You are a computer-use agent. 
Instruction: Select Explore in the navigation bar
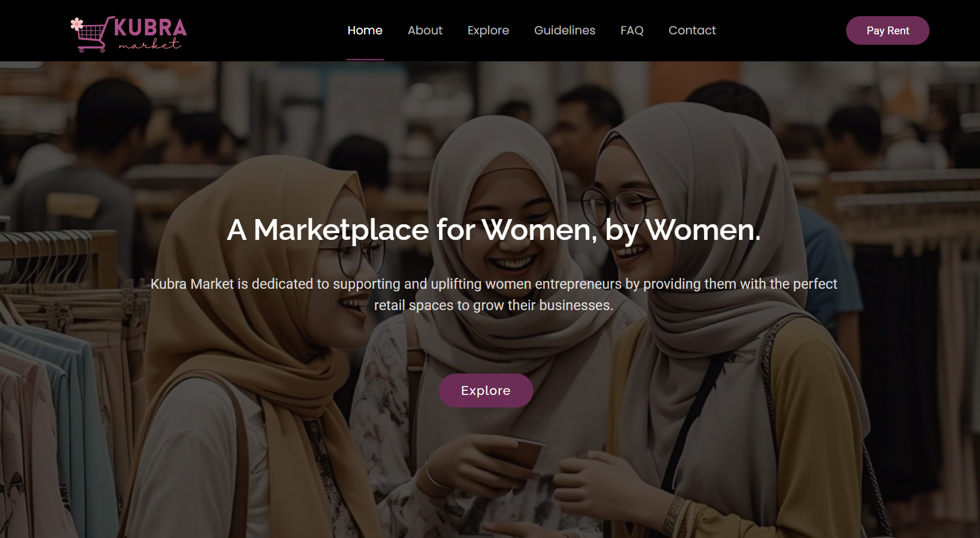tap(488, 31)
